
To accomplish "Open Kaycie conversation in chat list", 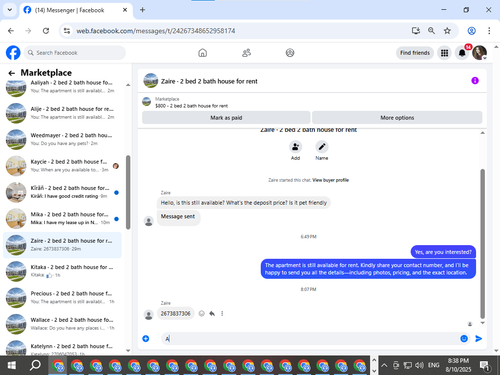I will (62, 166).
